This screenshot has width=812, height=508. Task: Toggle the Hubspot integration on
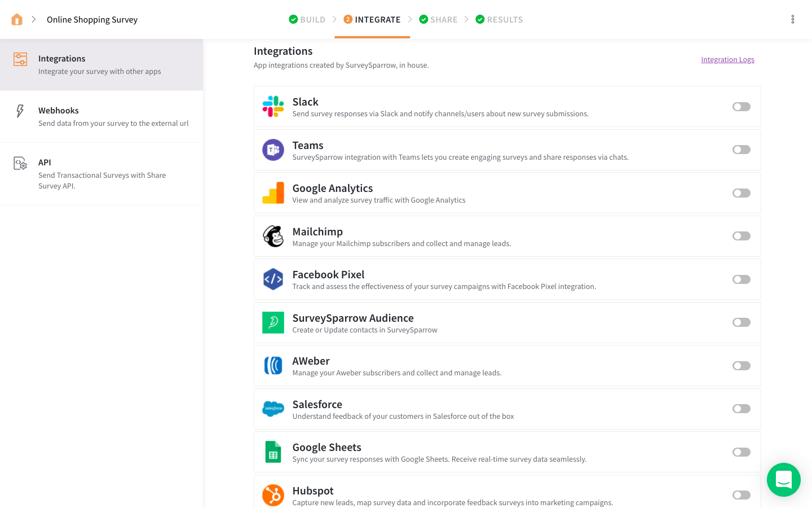point(742,495)
